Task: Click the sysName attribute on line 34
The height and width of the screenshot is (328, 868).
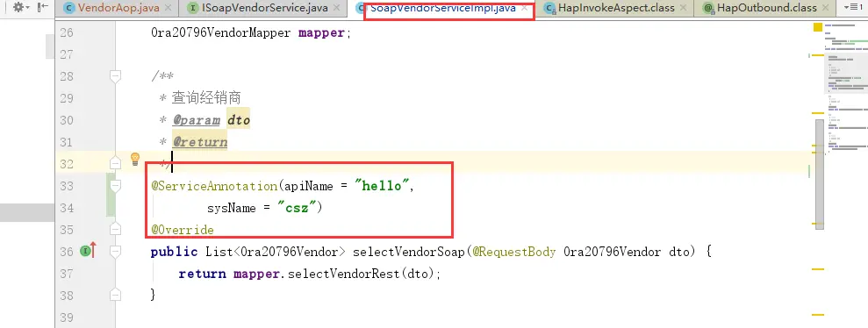Action: 232,208
